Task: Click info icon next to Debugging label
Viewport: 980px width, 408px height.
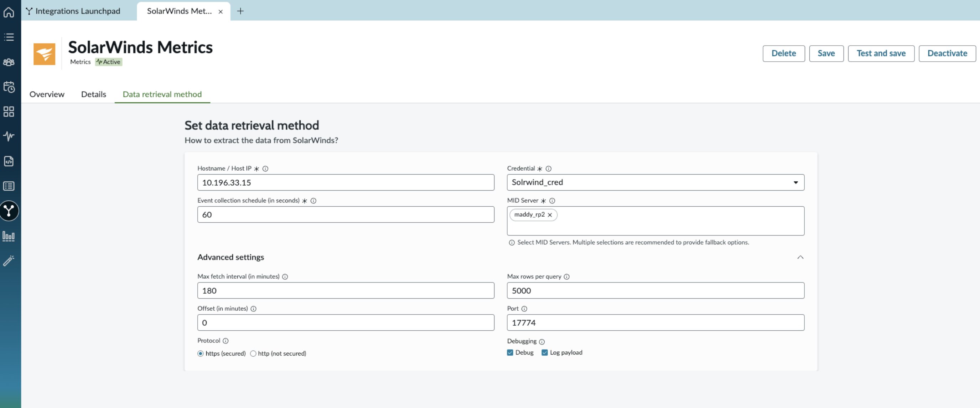Action: tap(542, 342)
